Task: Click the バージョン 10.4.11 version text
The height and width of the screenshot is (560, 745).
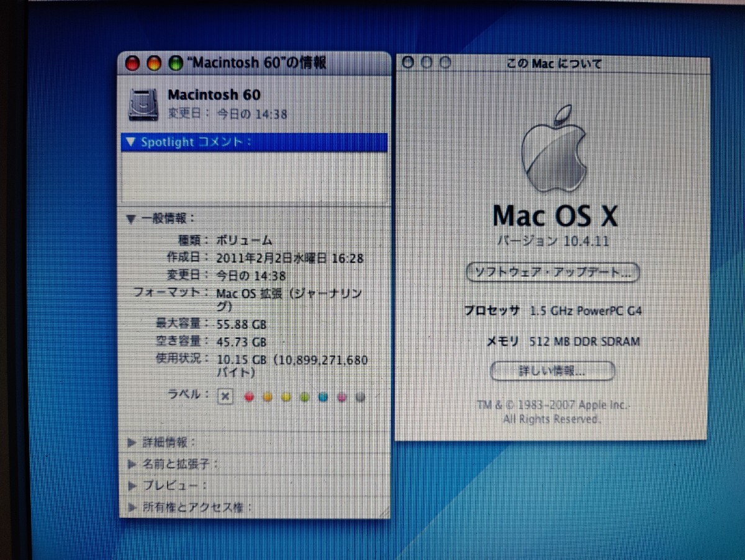Action: [x=553, y=242]
